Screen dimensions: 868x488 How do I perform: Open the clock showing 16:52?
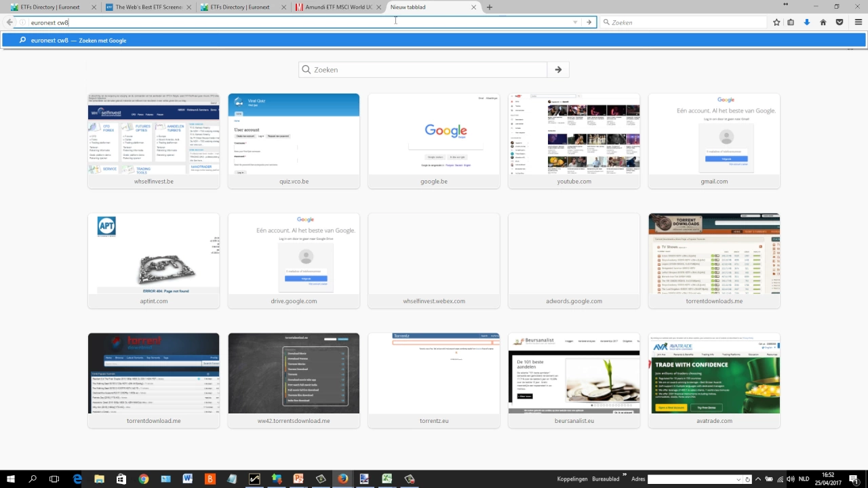[828, 479]
